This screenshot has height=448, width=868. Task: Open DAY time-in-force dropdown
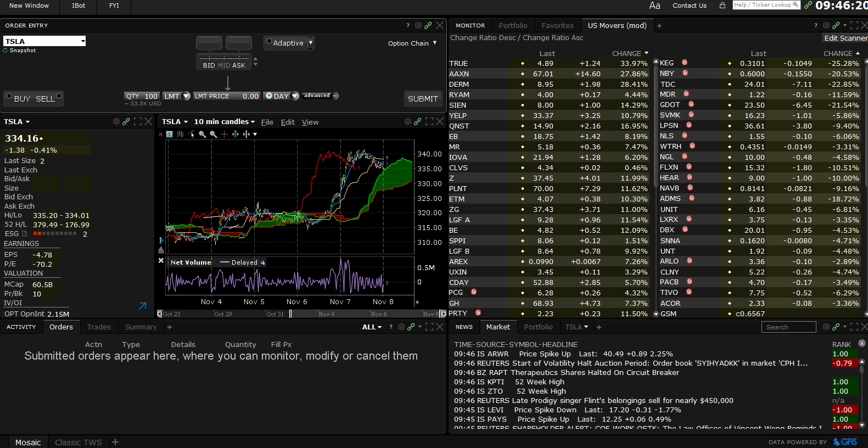(x=295, y=96)
